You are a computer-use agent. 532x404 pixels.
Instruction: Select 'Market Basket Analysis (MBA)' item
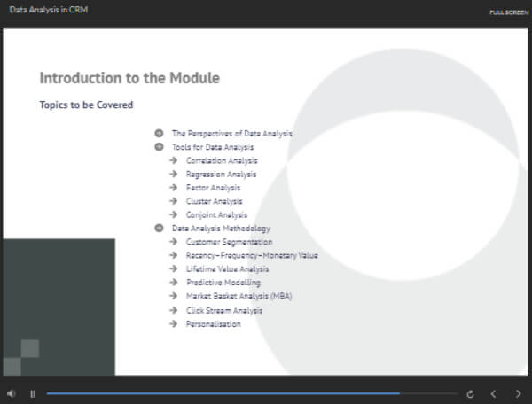[x=239, y=296]
